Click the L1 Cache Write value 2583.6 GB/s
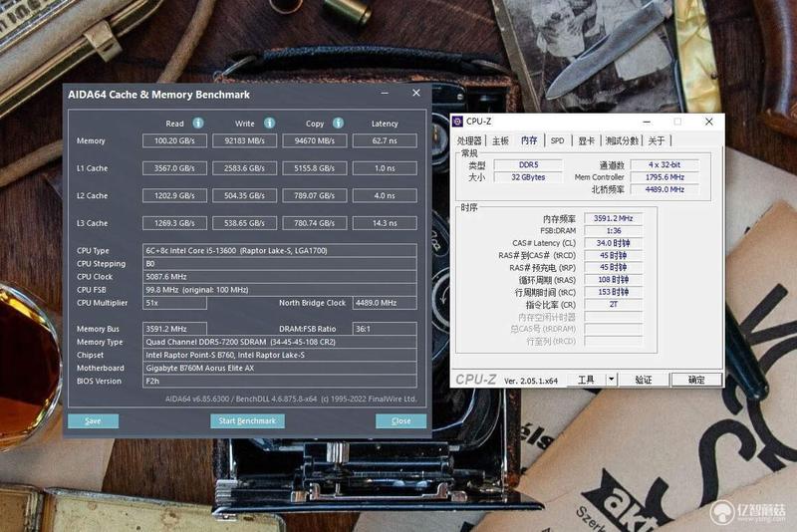 pos(244,168)
